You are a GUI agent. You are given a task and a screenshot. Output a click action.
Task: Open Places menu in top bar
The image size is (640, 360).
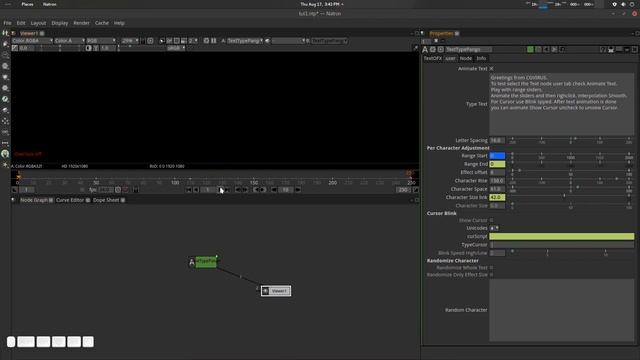[x=27, y=4]
